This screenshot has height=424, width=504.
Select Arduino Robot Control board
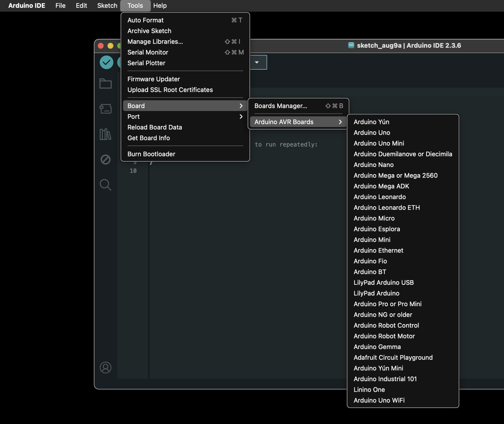pos(403,325)
